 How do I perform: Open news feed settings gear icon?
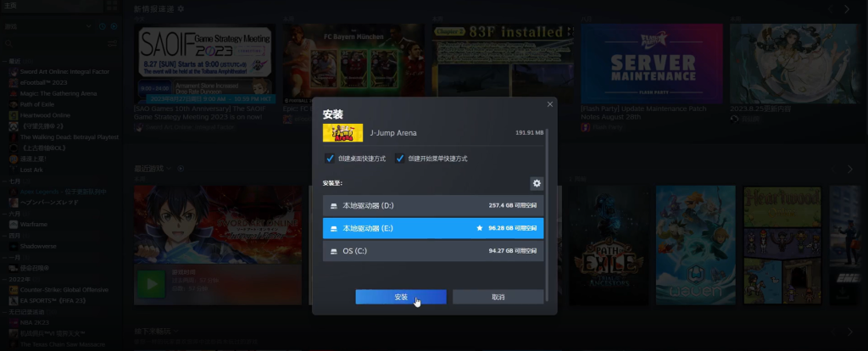tap(181, 9)
